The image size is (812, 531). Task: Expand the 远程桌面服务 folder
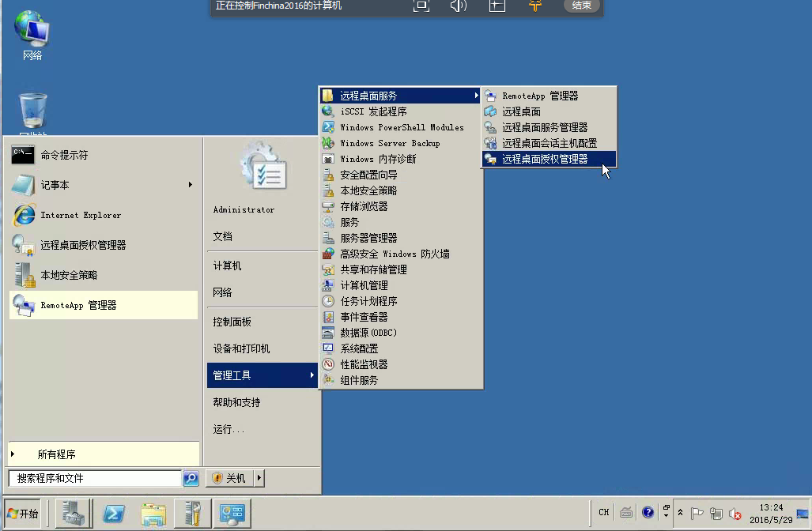[400, 96]
